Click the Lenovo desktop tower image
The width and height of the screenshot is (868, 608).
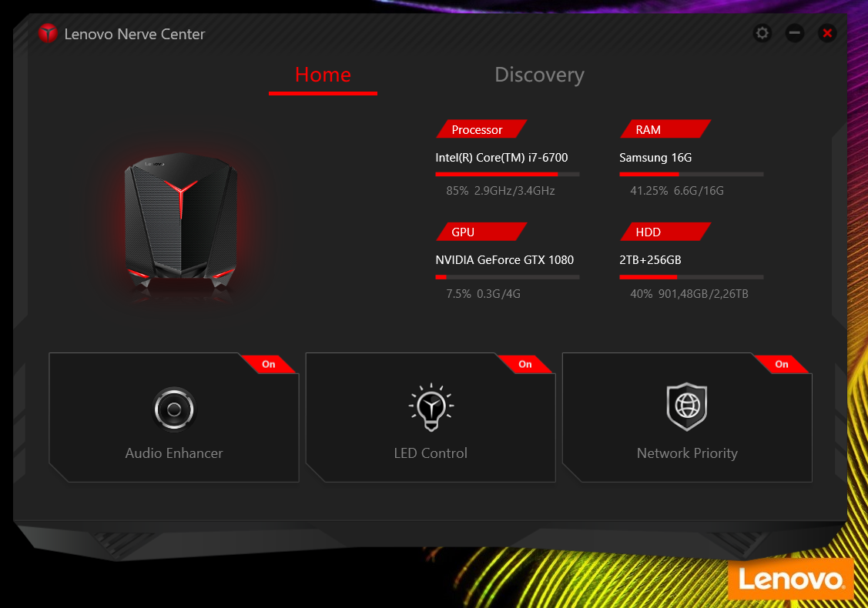(x=181, y=222)
